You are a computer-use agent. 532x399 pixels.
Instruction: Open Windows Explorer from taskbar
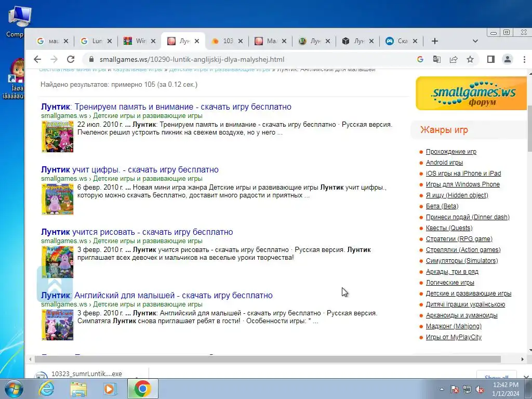pyautogui.click(x=78, y=389)
